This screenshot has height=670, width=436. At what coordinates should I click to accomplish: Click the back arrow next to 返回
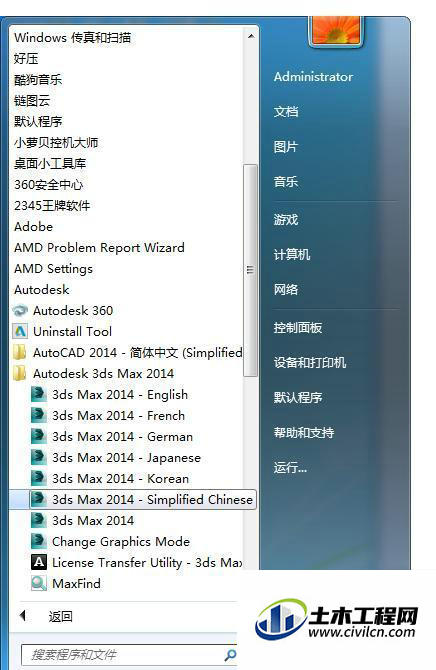pyautogui.click(x=23, y=616)
